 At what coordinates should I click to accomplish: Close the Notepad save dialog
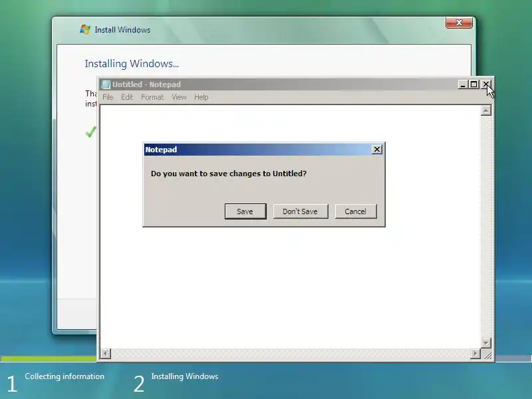(376, 149)
